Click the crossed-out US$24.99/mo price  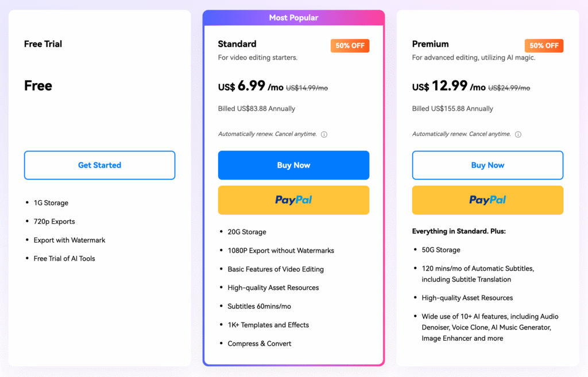pos(509,88)
